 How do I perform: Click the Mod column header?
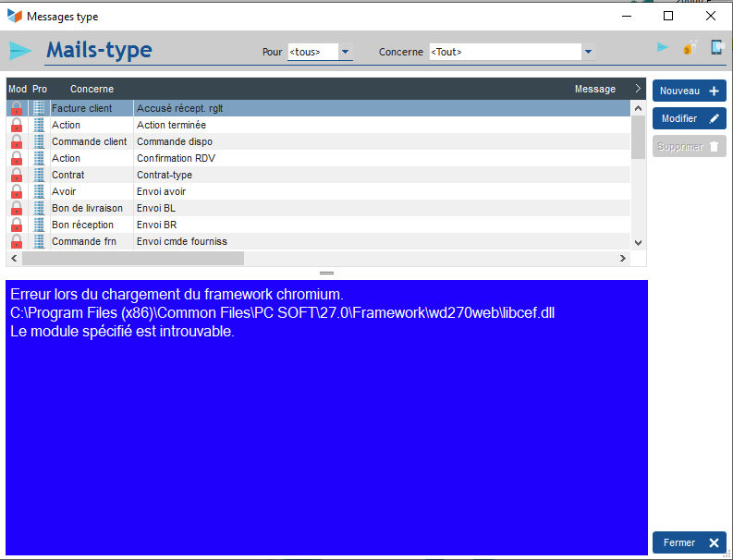click(x=17, y=90)
